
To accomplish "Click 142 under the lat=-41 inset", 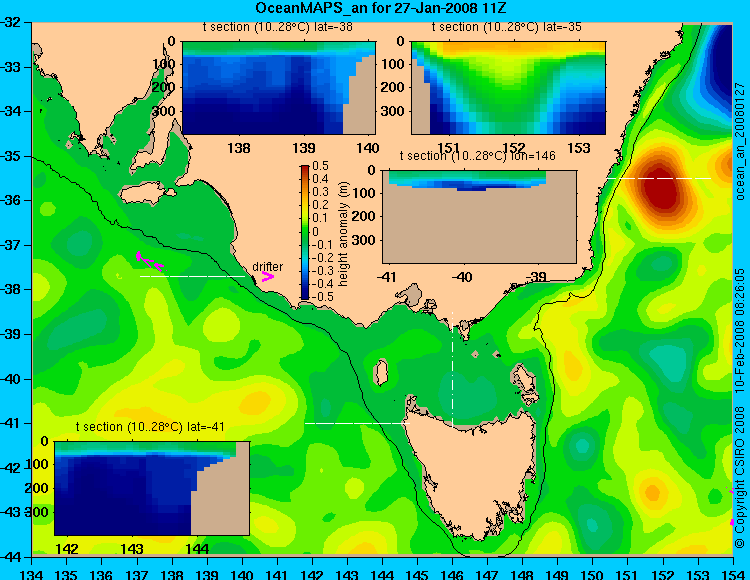I will point(66,549).
